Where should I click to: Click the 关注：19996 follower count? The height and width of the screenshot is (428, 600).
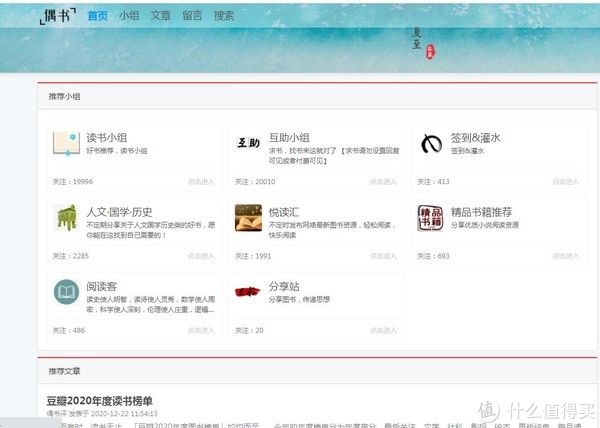[73, 181]
